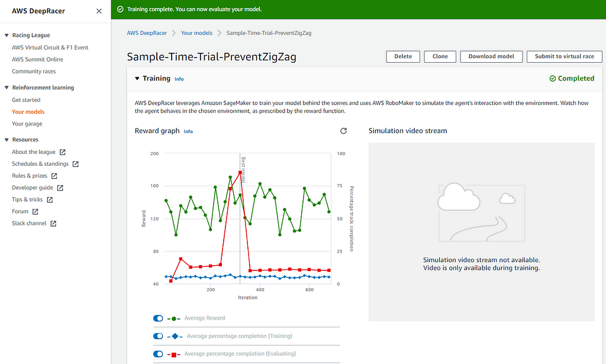Open external link icon beside Rules & prizes
The height and width of the screenshot is (364, 606).
[54, 176]
